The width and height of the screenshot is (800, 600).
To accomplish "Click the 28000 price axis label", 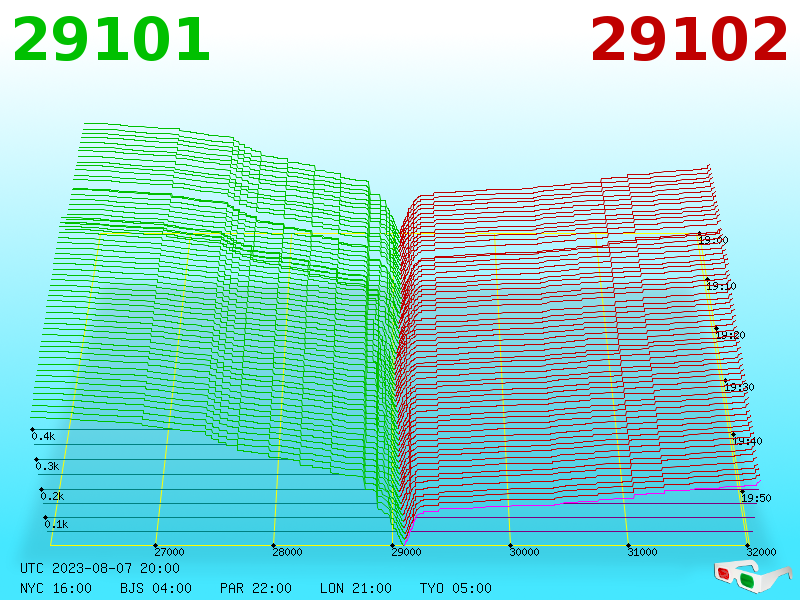I will [287, 552].
